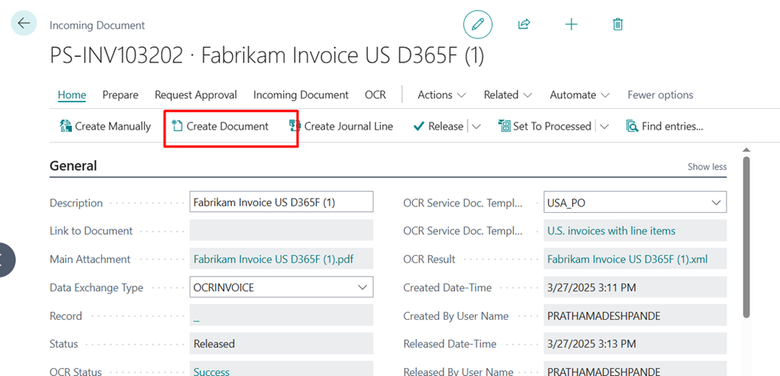Click the trash delete icon

click(618, 24)
